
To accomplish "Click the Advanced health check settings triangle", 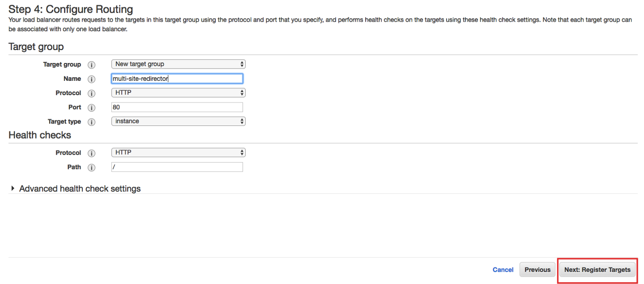I will (13, 188).
